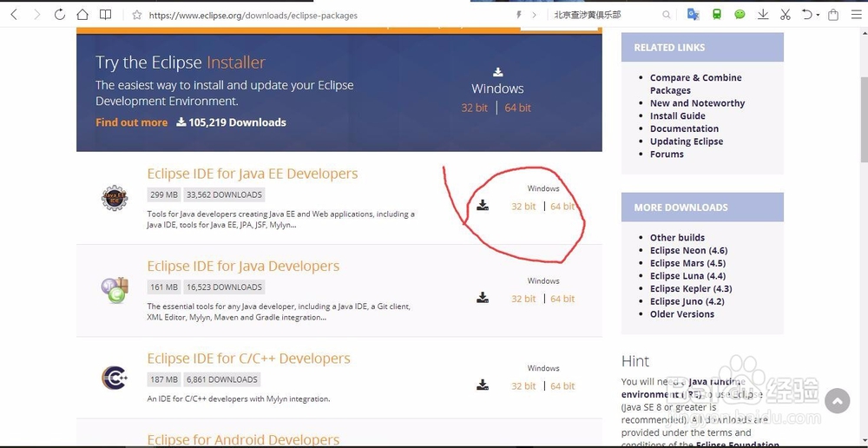
Task: Download 32 bit Java EE Developers
Action: pyautogui.click(x=523, y=206)
